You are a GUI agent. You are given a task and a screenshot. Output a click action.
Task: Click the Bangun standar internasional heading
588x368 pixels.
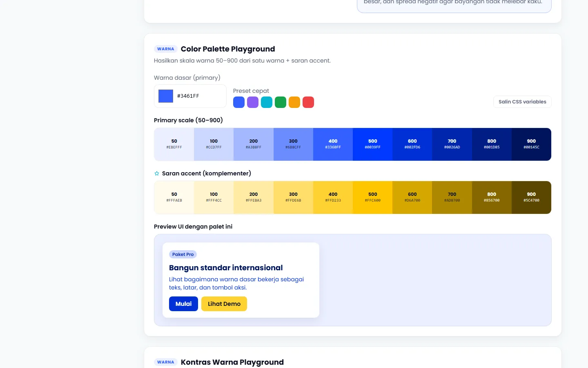tap(226, 268)
